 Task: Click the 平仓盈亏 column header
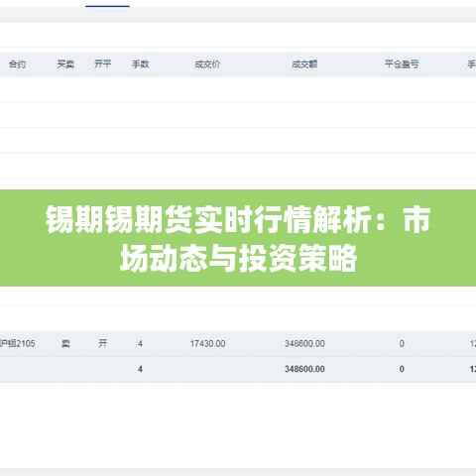(402, 63)
